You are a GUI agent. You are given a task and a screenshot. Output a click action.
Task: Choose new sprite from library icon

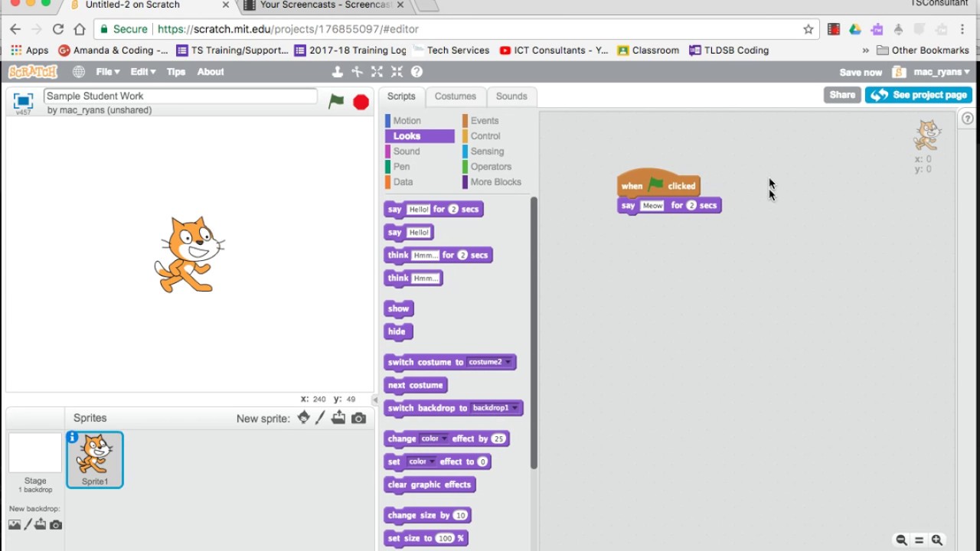click(304, 418)
